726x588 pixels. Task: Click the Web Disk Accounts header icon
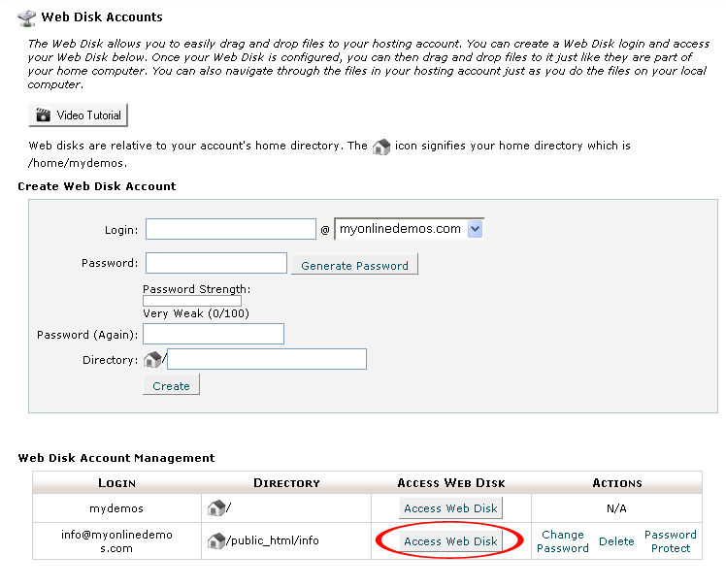(26, 18)
